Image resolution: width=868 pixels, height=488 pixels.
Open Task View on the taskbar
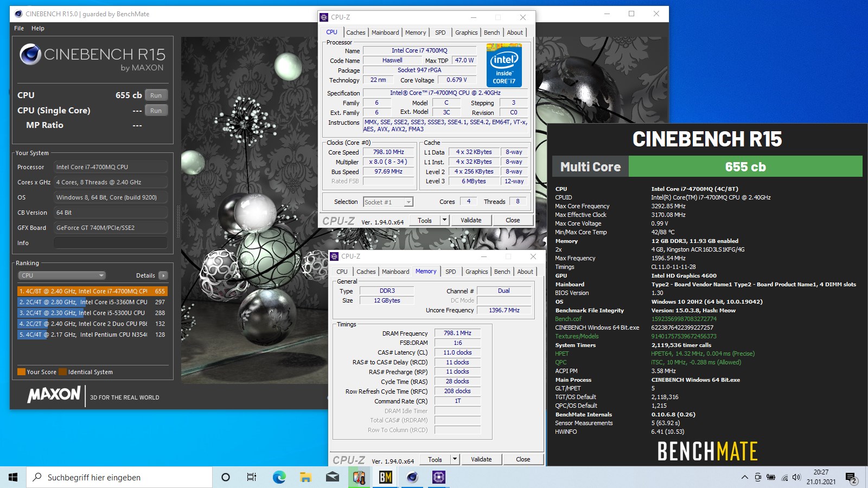click(x=252, y=477)
